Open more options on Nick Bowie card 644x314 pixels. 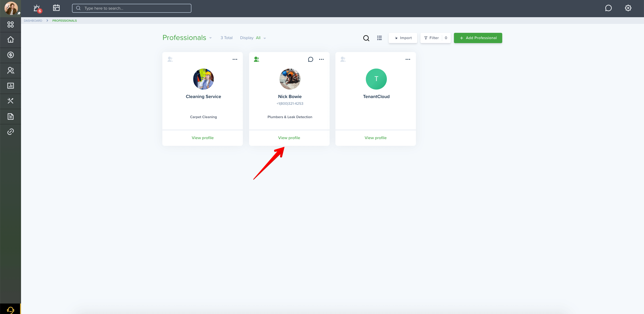click(x=321, y=59)
